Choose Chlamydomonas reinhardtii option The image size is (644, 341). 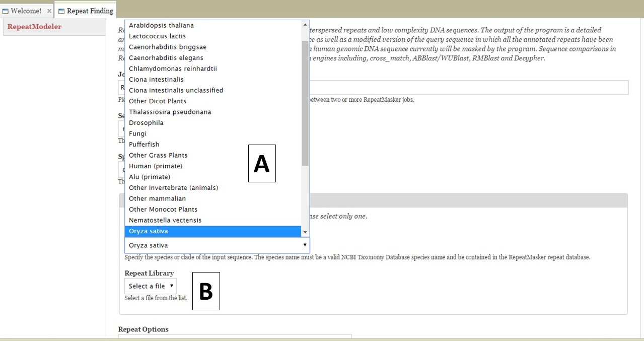(213, 69)
